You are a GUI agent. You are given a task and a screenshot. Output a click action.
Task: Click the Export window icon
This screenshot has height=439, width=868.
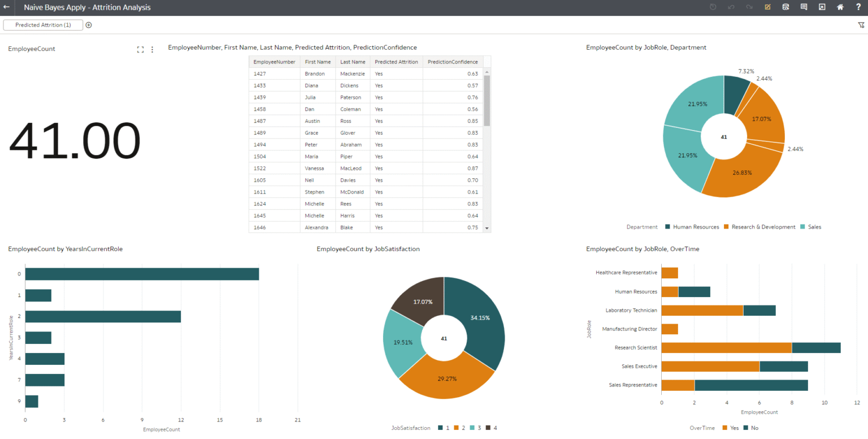[x=822, y=7]
